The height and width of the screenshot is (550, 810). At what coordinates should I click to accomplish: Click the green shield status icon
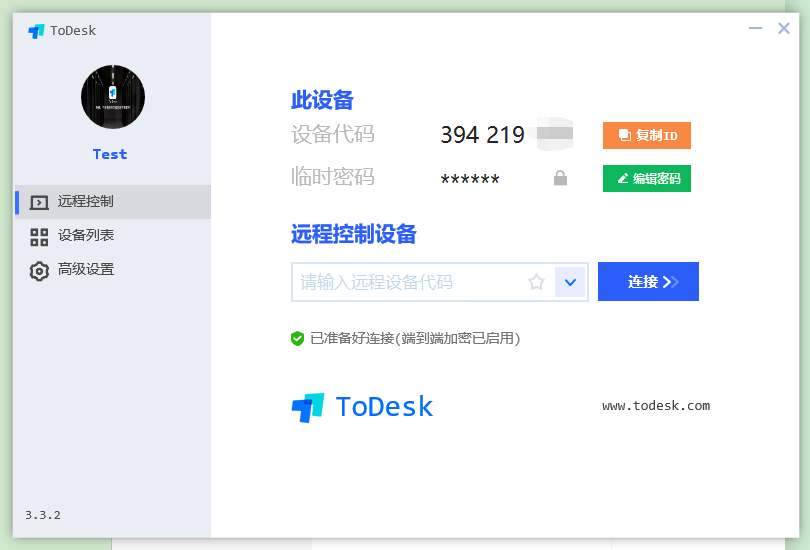(x=298, y=339)
